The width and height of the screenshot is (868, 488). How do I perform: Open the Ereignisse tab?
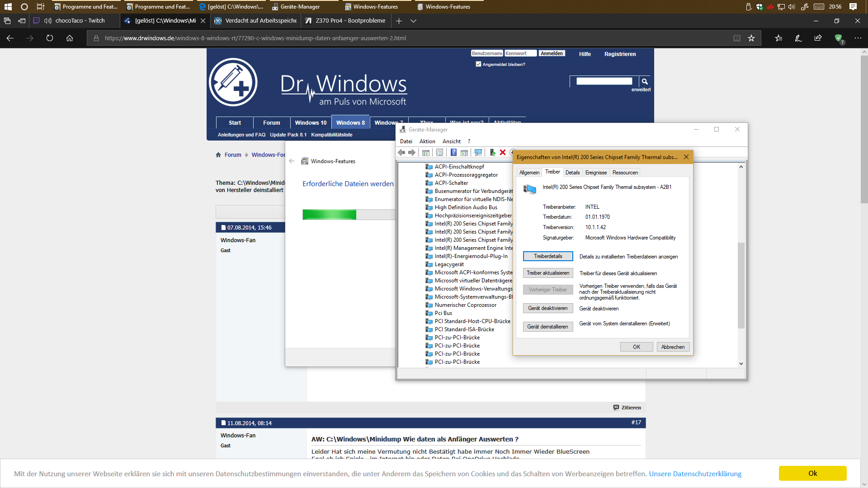[596, 173]
